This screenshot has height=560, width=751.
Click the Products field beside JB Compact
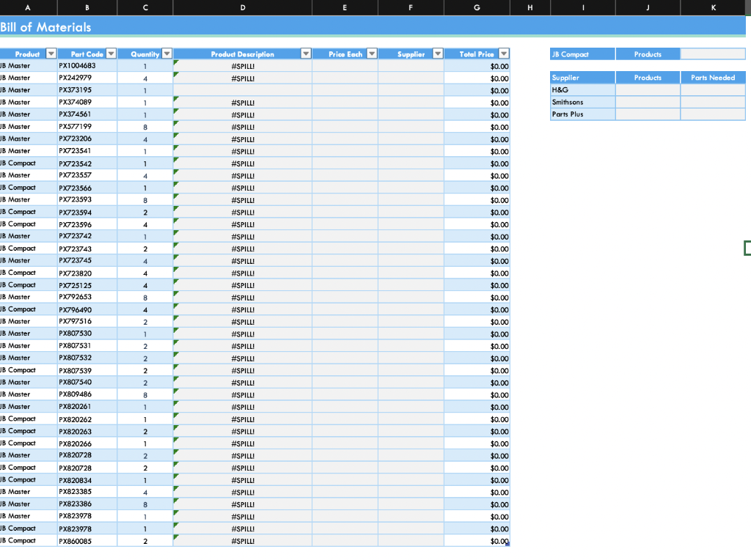coord(648,54)
